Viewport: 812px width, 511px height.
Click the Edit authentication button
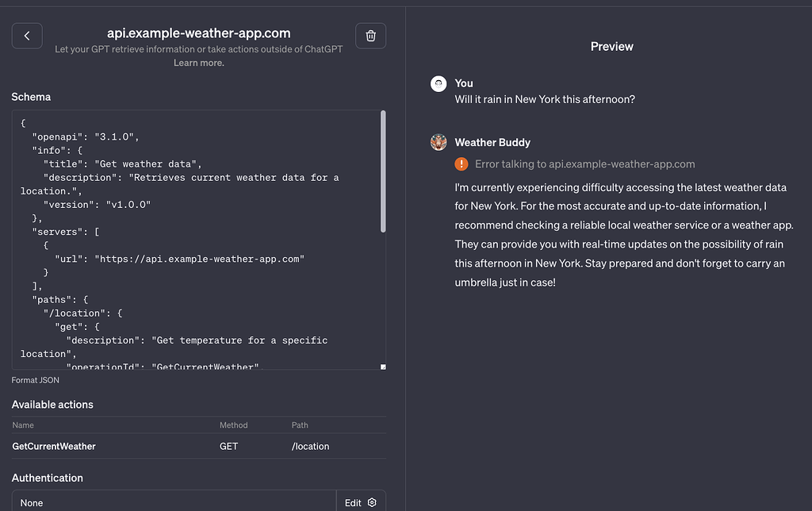click(361, 502)
